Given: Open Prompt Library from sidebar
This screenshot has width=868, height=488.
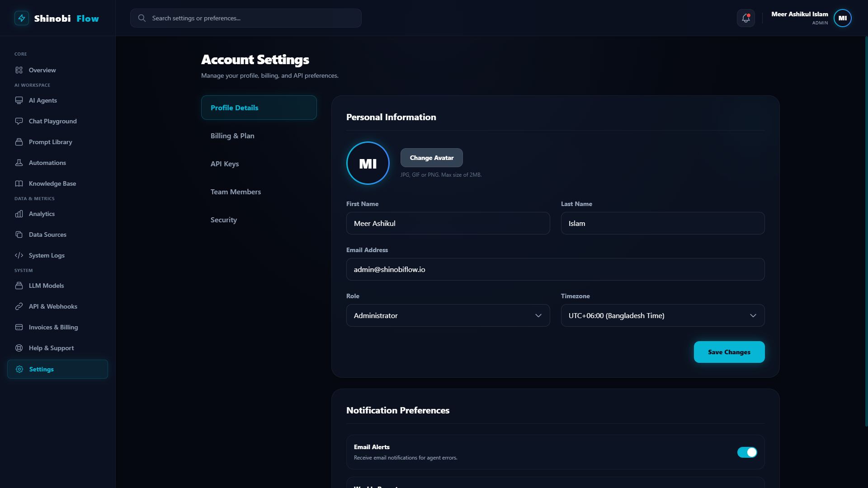Looking at the screenshot, I should pos(57,142).
